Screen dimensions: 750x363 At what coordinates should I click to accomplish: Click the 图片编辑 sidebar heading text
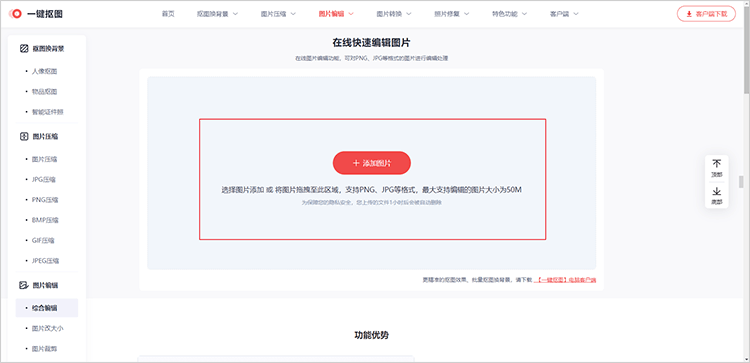[45, 285]
